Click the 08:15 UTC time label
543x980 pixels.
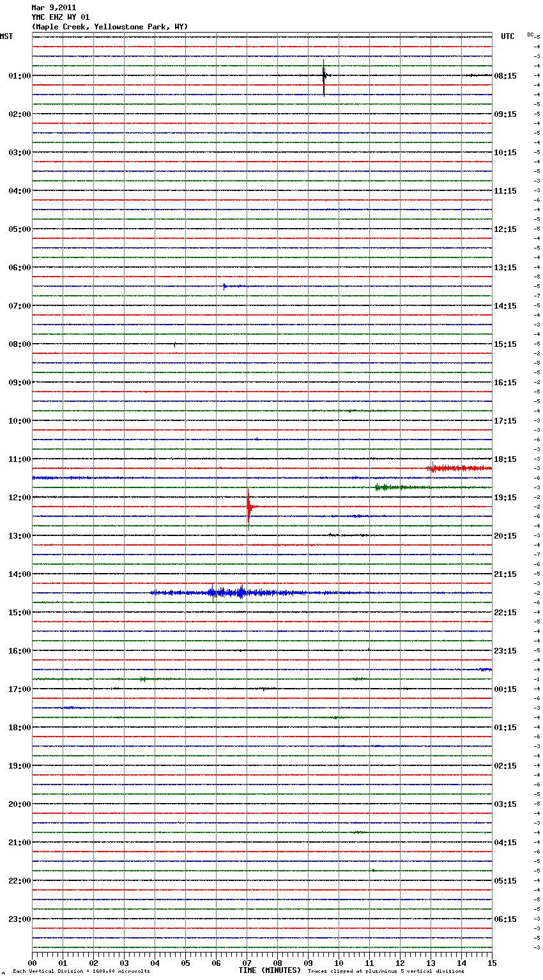(505, 76)
